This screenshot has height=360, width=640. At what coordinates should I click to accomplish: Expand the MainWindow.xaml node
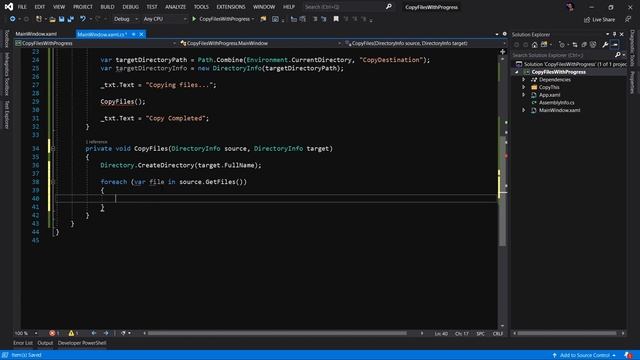point(524,110)
